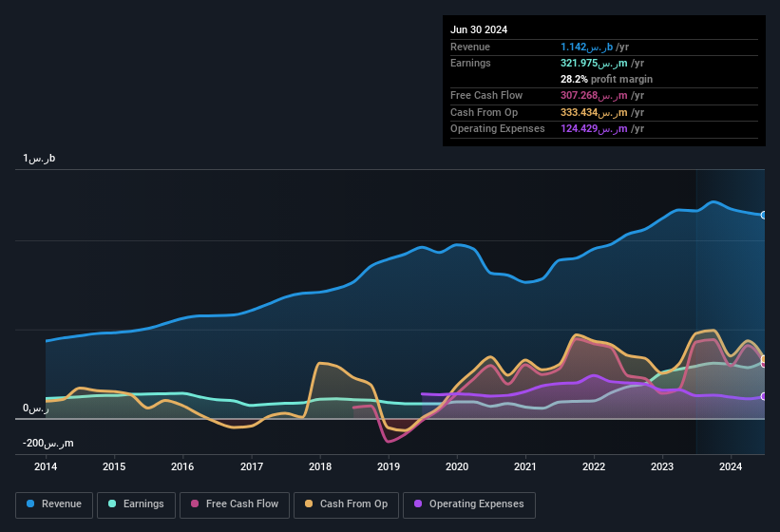The height and width of the screenshot is (532, 780).
Task: Click the Revenue endpoint marker on chart
Action: pos(764,216)
